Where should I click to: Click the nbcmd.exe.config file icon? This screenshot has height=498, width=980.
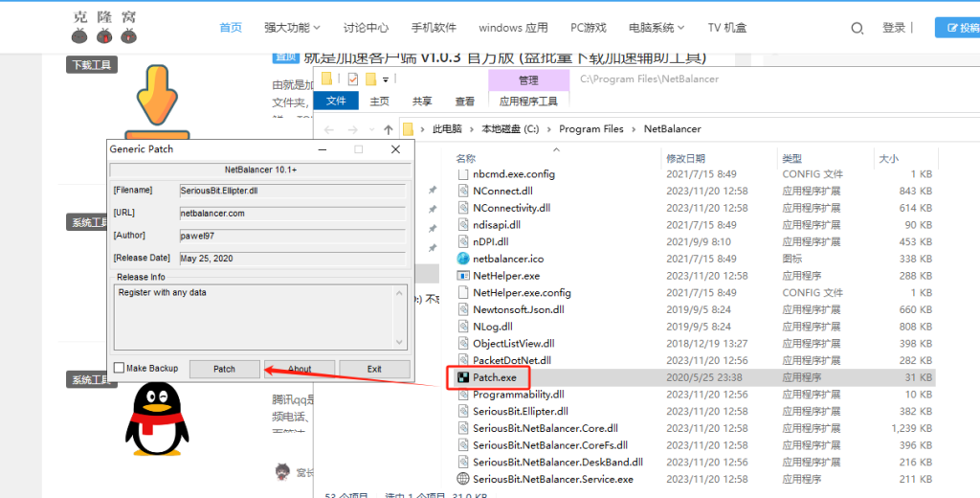pyautogui.click(x=463, y=174)
